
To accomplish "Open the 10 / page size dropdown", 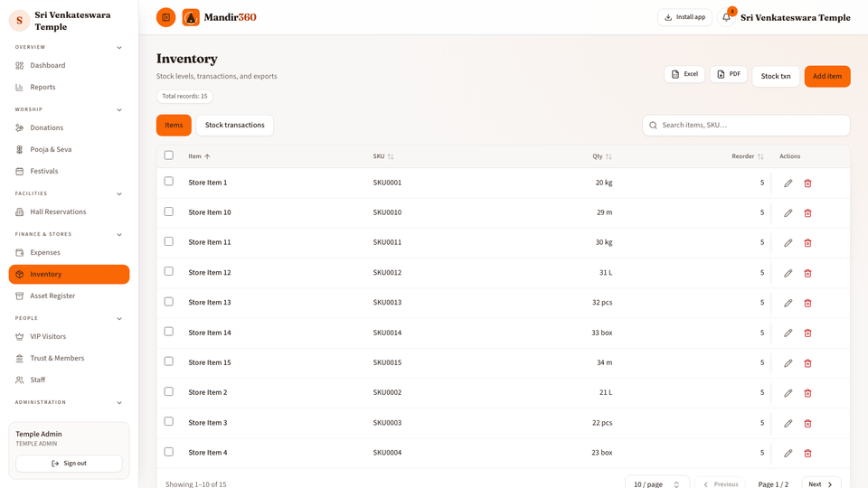I will [657, 483].
